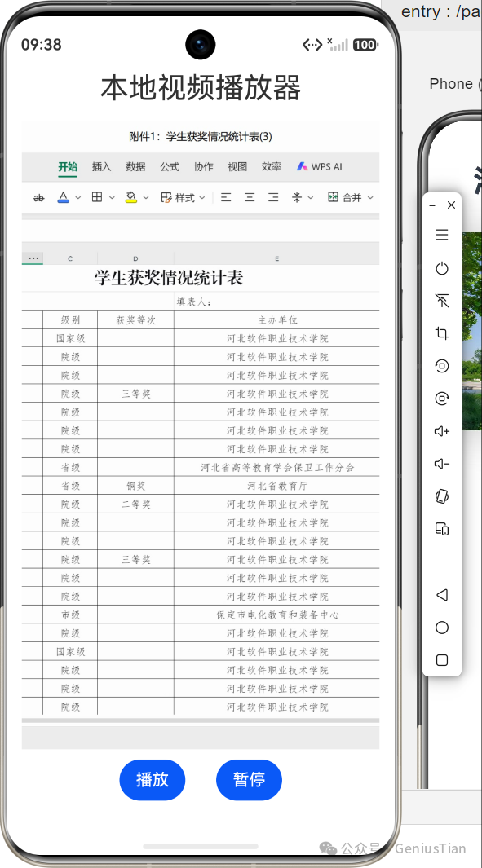This screenshot has height=868, width=482.
Task: Expand the vertical alignment dropdown arrow
Action: [x=310, y=197]
